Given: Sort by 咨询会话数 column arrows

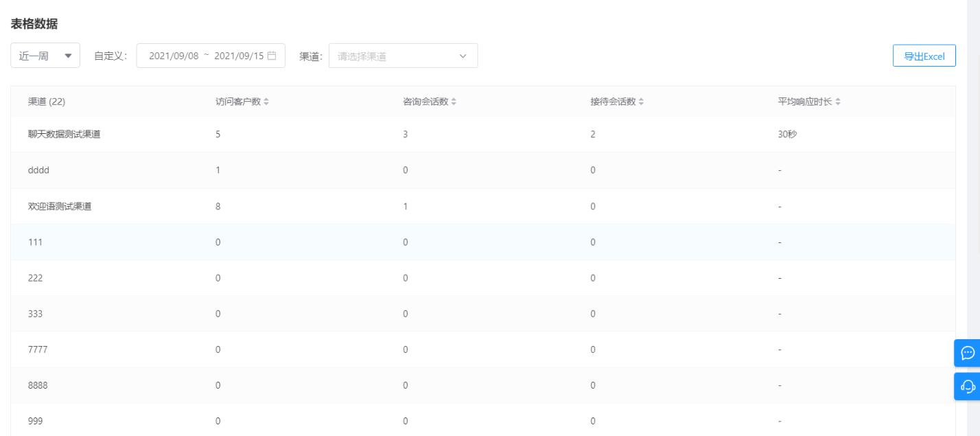Looking at the screenshot, I should 454,102.
